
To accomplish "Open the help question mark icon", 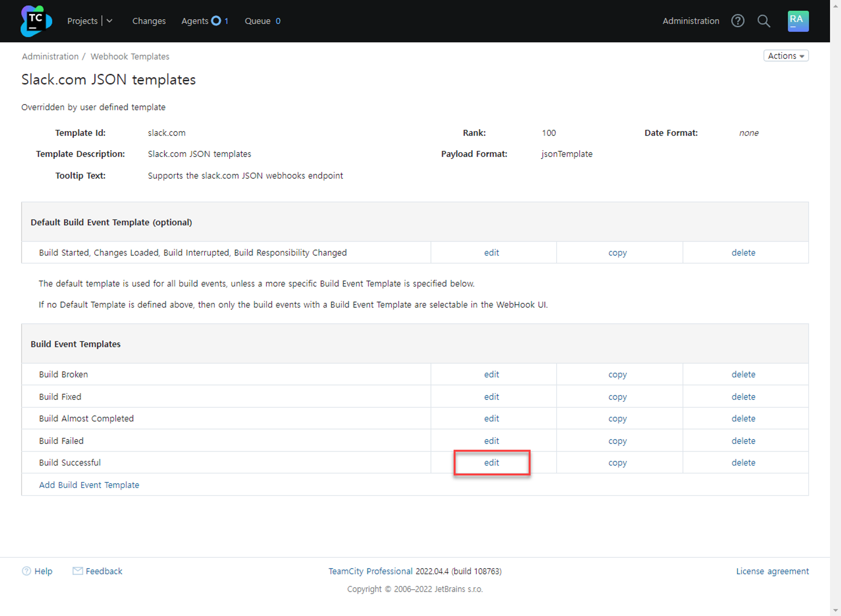I will (x=738, y=21).
